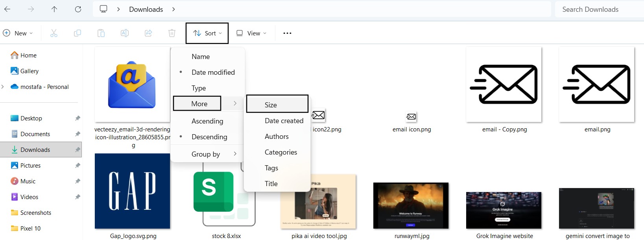Select the Gap_logo.svg.png thumbnail
Viewport: 644px width, 240px height.
[x=132, y=191]
